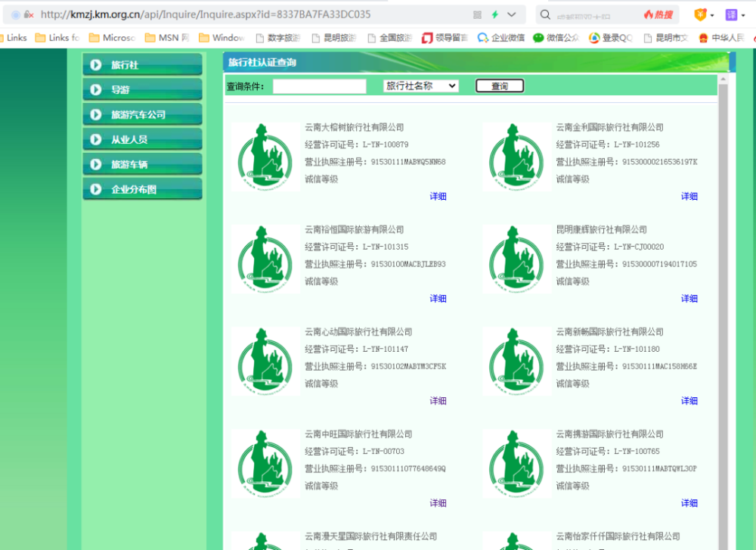Open the 登录QQ bookmark

611,38
